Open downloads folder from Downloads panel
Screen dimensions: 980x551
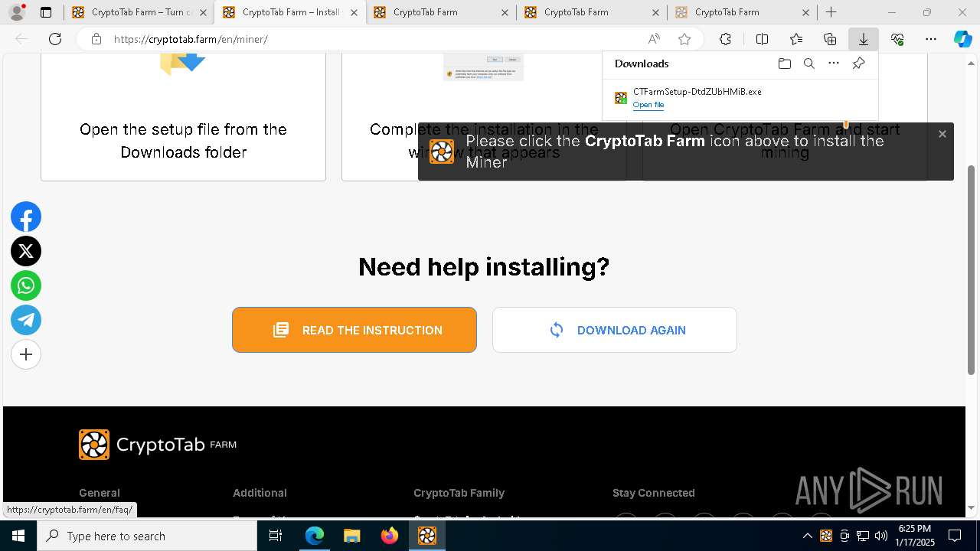[x=784, y=64]
